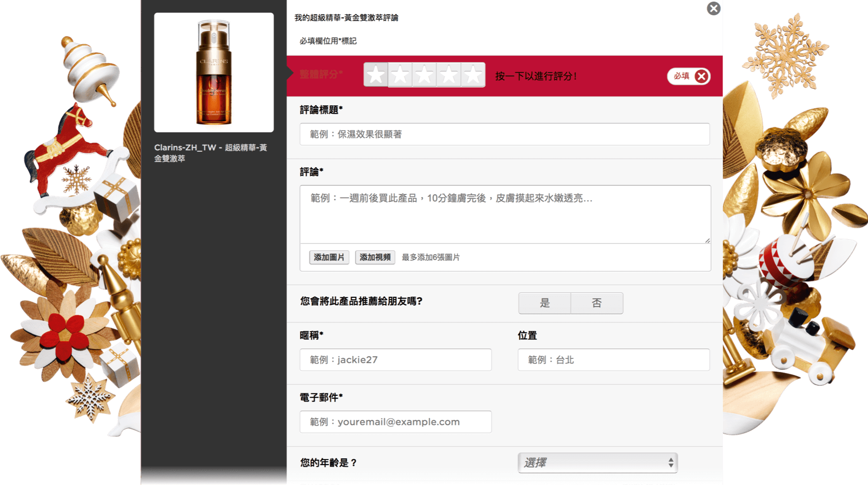Click the 添加視頻 add video button
The height and width of the screenshot is (485, 868).
point(375,257)
